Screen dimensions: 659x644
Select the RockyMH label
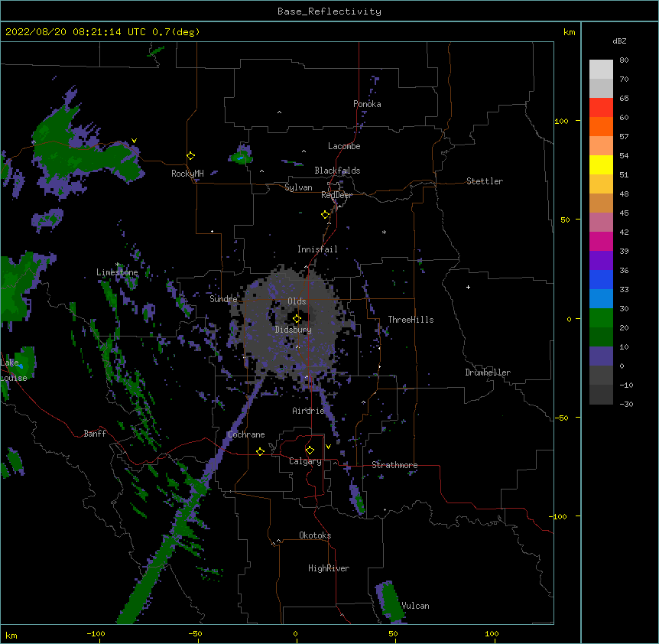(187, 174)
